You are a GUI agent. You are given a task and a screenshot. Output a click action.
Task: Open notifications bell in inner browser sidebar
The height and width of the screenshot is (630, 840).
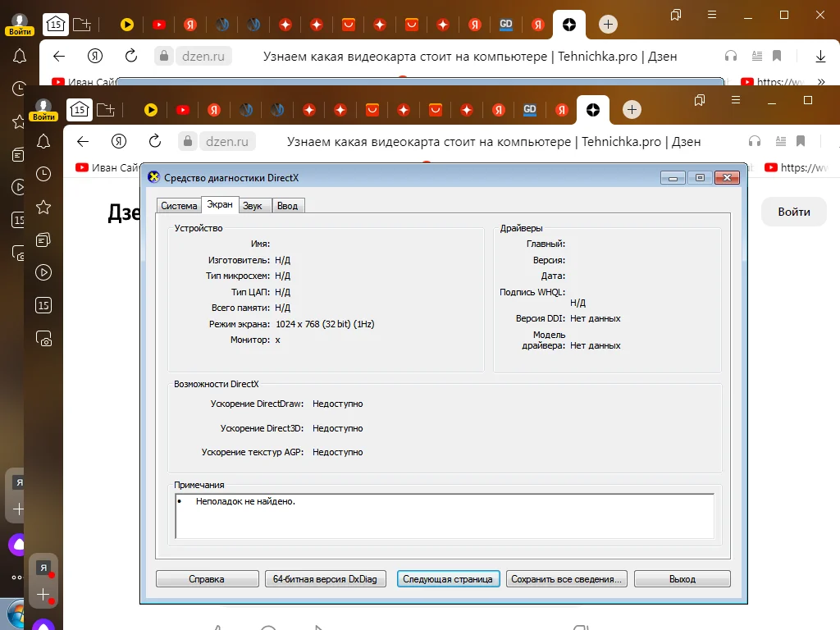point(43,141)
